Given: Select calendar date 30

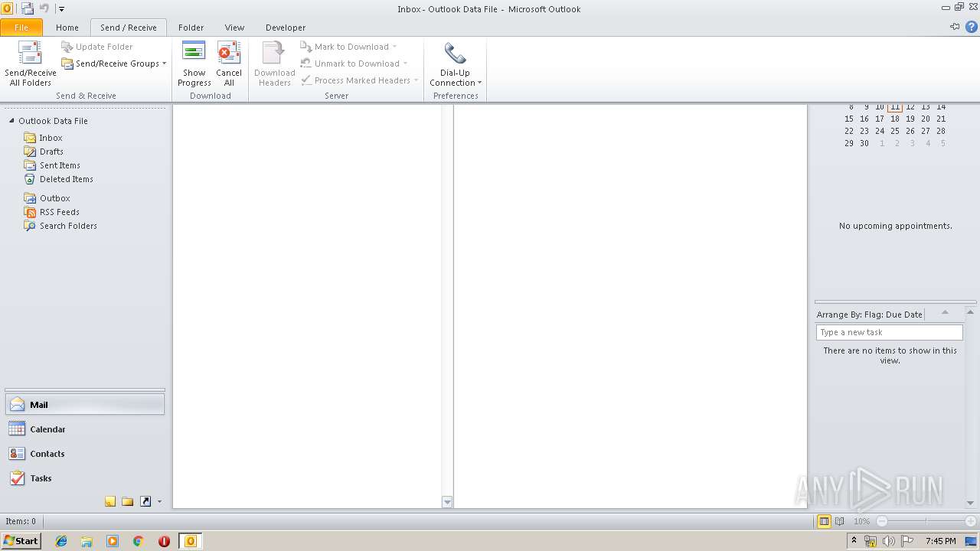Looking at the screenshot, I should (864, 143).
